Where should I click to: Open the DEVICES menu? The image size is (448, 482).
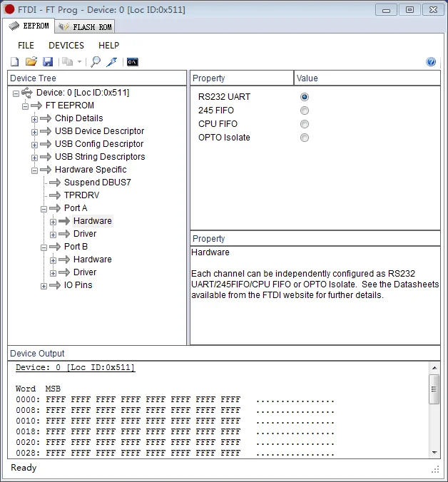click(66, 46)
